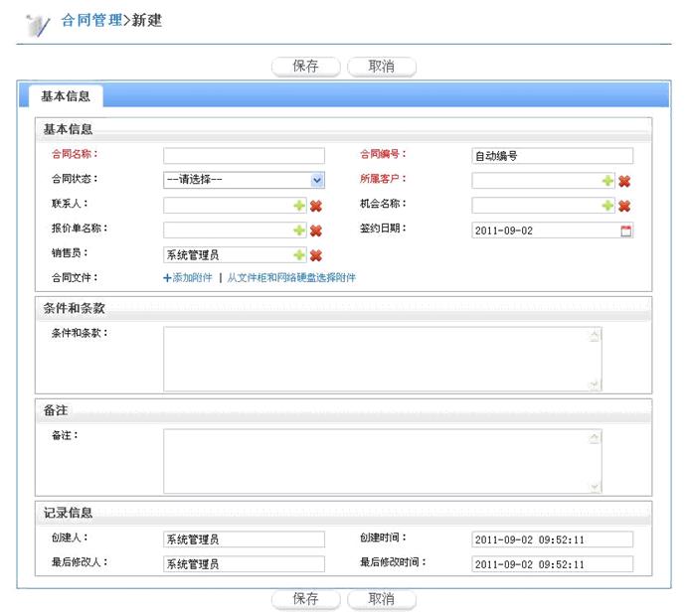Click the green plus icon for 所属客户

tap(607, 181)
